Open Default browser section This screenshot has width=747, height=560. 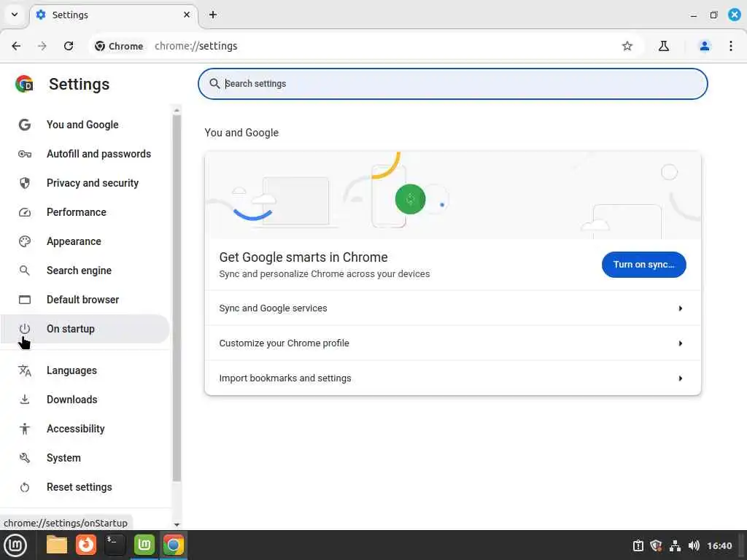coord(85,300)
